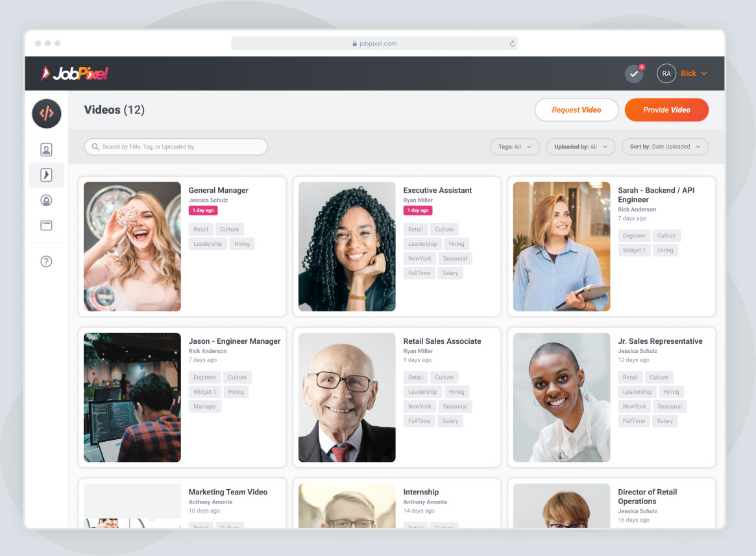Open Jr. Sales Representative thumbnail
756x556 pixels.
(562, 397)
